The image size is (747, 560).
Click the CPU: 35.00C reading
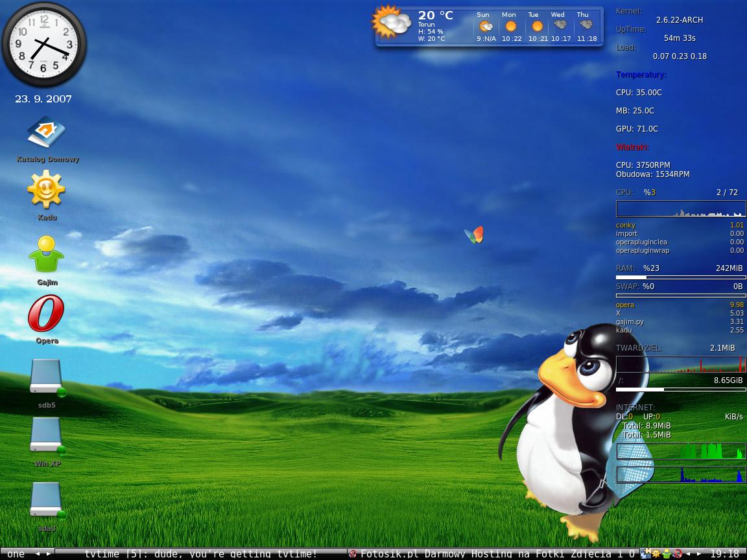639,93
